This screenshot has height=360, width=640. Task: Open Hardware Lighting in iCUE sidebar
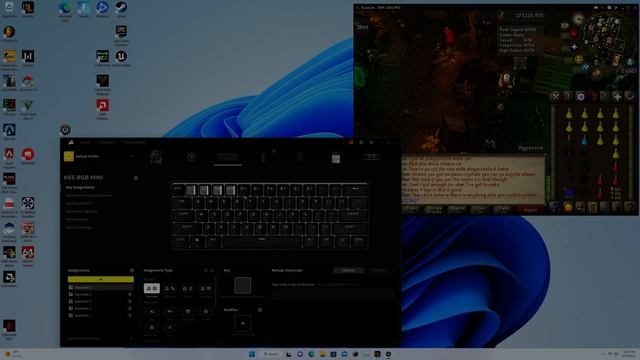click(81, 211)
